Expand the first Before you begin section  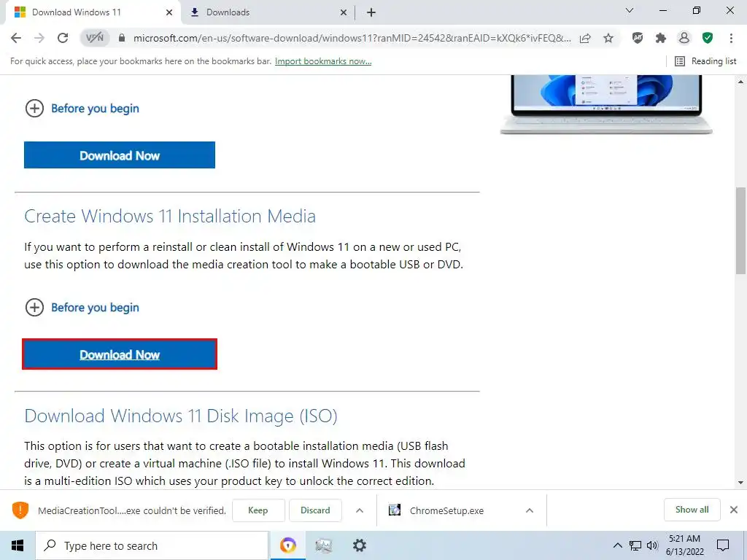(82, 109)
